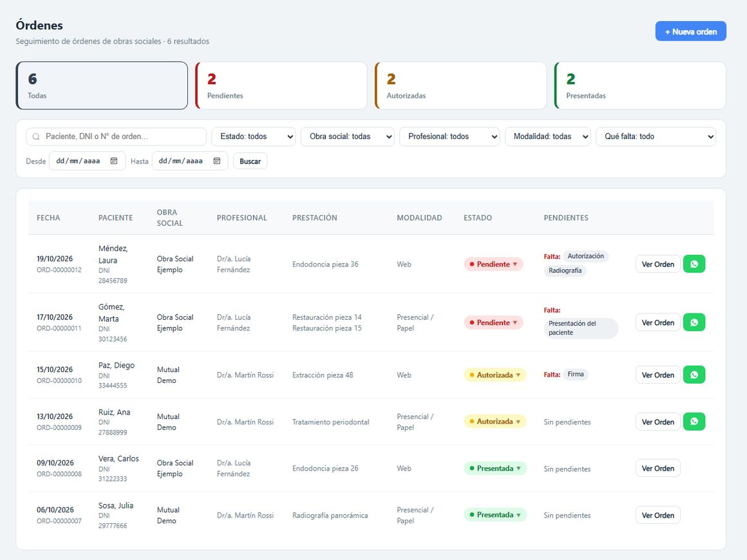Send WhatsApp for Gómez, Marta order

[694, 322]
